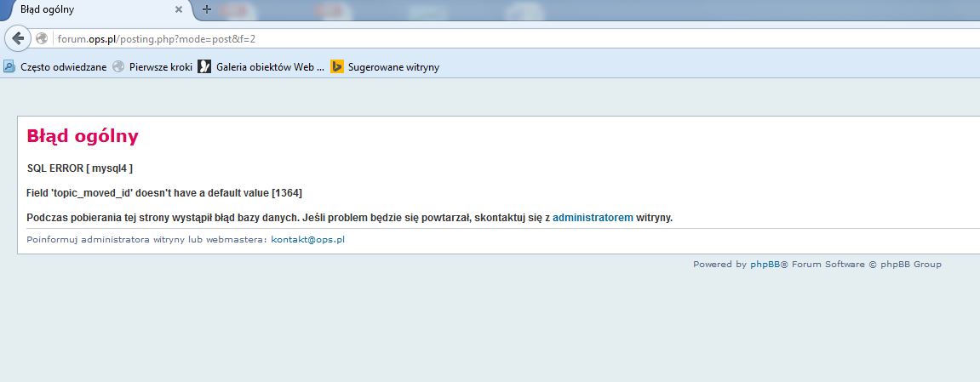The width and height of the screenshot is (980, 382).
Task: Click the Pierwsze kroki globe icon
Action: pos(118,67)
